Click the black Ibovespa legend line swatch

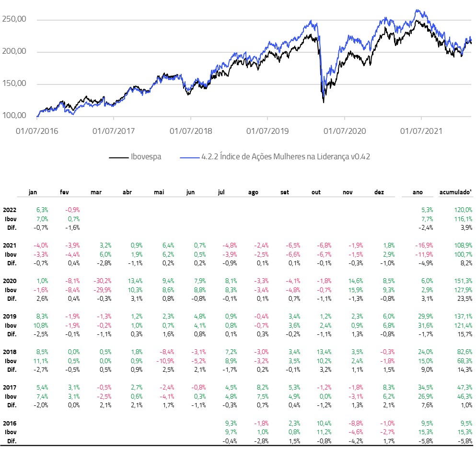[x=118, y=157]
